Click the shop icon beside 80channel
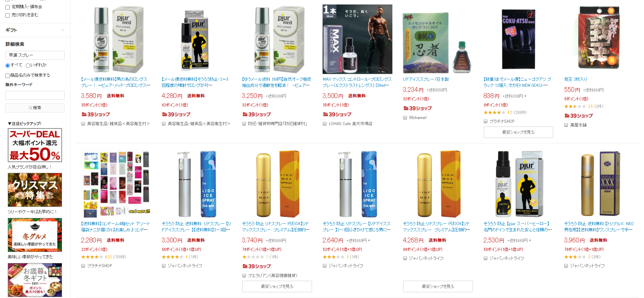The width and height of the screenshot is (644, 298). tap(405, 118)
